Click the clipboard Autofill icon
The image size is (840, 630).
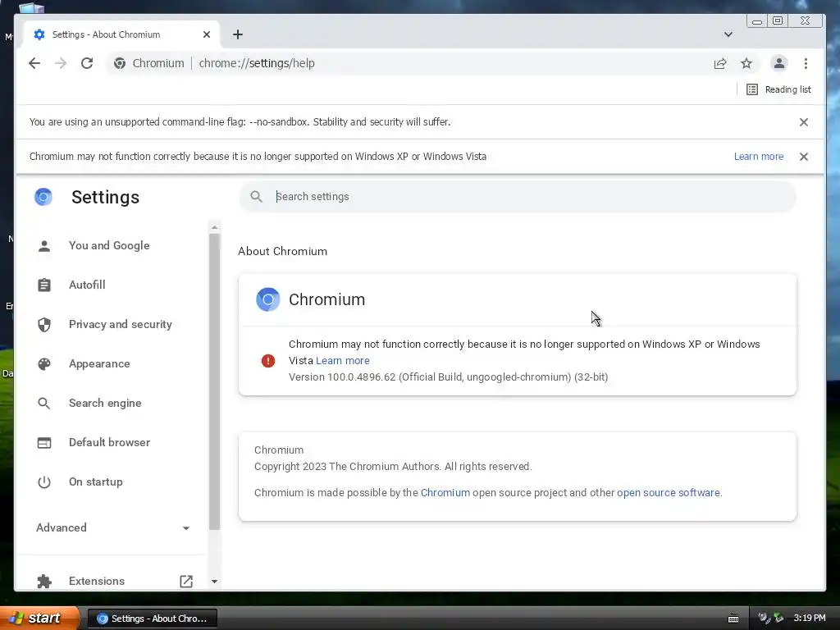[x=44, y=285]
